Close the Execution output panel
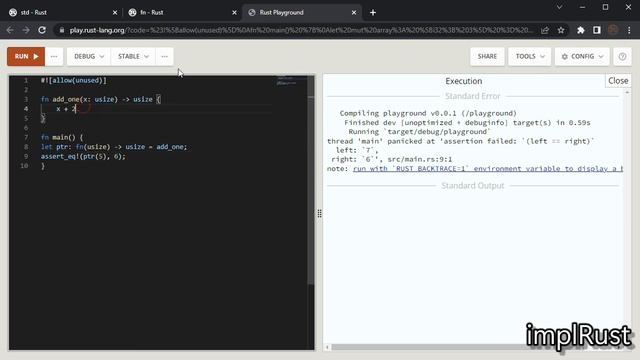Image resolution: width=640 pixels, height=360 pixels. 618,81
